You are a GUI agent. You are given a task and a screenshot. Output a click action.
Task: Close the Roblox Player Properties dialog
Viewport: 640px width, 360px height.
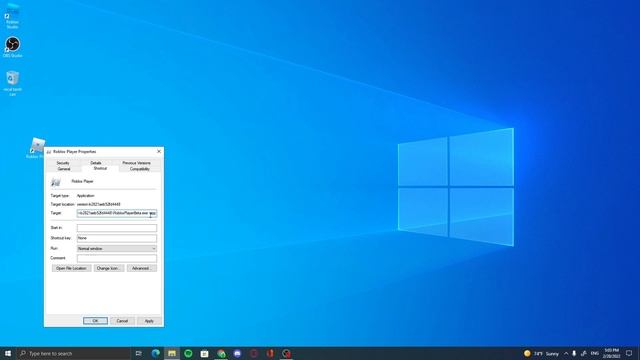[159, 151]
